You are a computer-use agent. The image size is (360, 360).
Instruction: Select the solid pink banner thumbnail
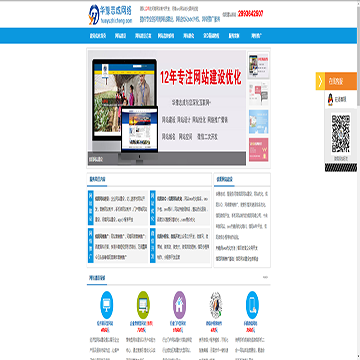click(258, 150)
